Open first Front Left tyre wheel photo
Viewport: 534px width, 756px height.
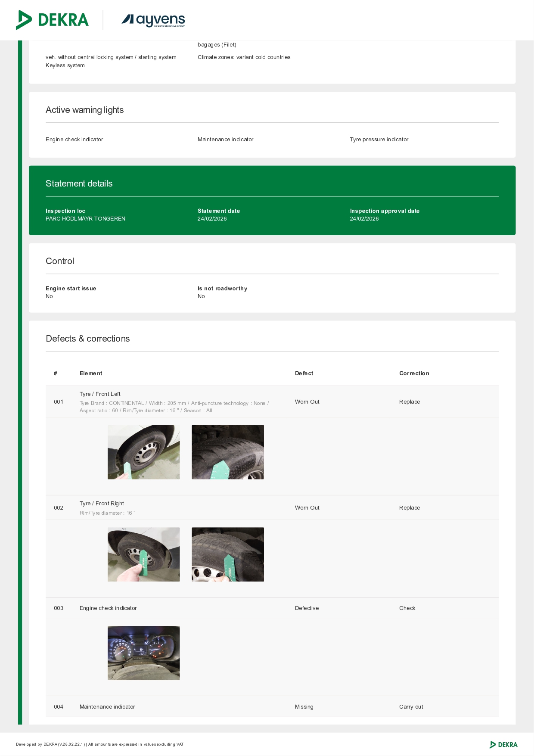pyautogui.click(x=143, y=452)
